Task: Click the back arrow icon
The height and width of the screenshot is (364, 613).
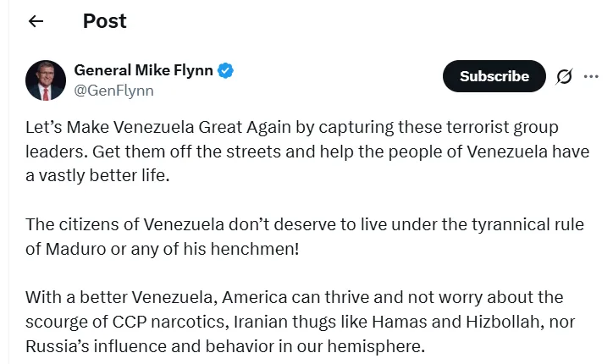Action: pyautogui.click(x=36, y=22)
